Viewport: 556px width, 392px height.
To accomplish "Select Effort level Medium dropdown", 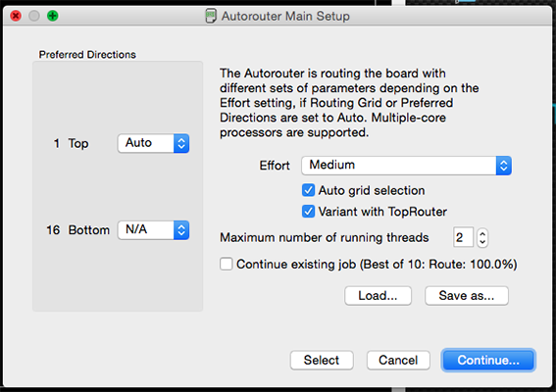I will [406, 166].
